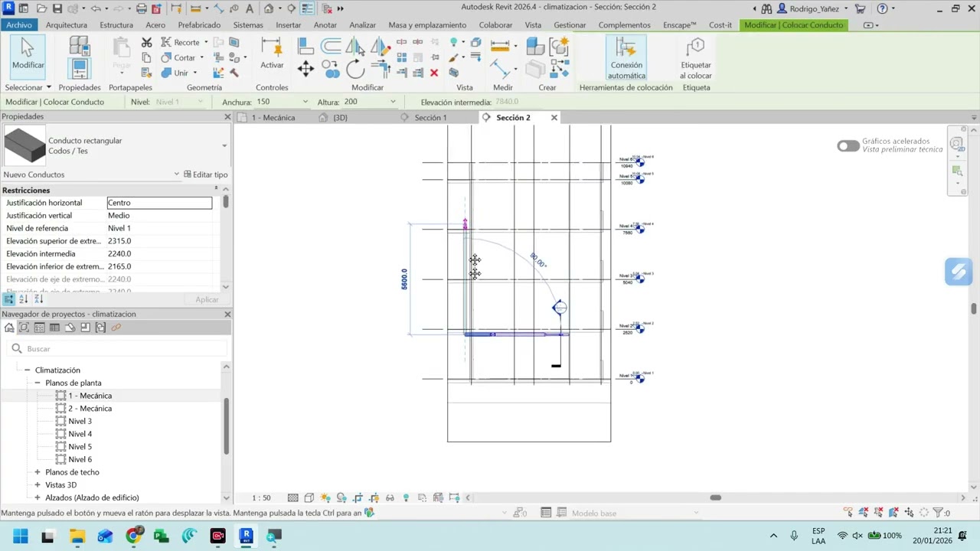Click the Buscar search field in navigator
The height and width of the screenshot is (551, 980).
tap(119, 349)
